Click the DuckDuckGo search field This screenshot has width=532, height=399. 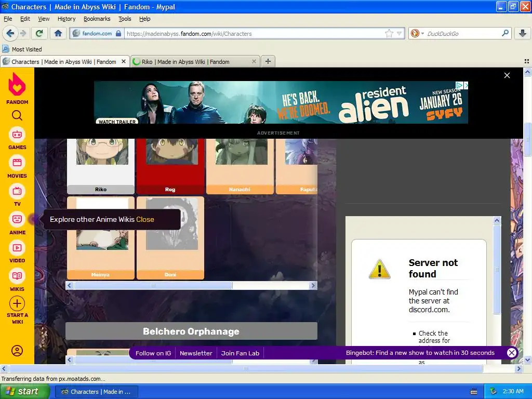tap(463, 33)
